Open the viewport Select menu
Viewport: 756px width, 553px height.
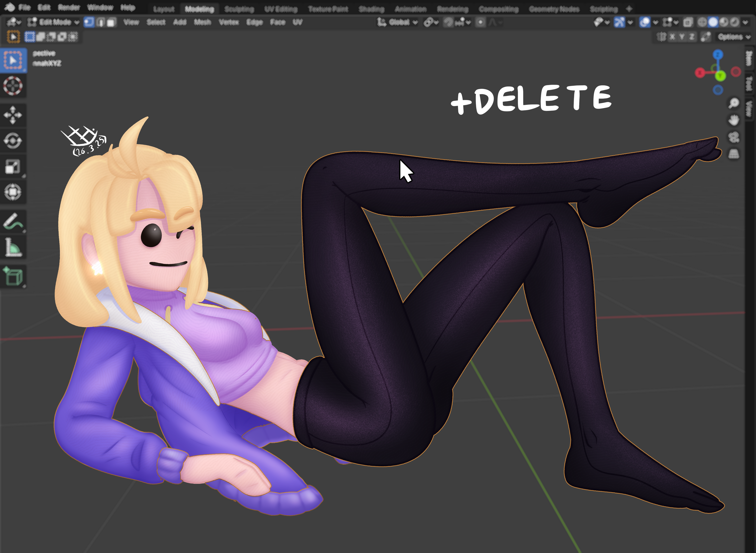click(156, 22)
